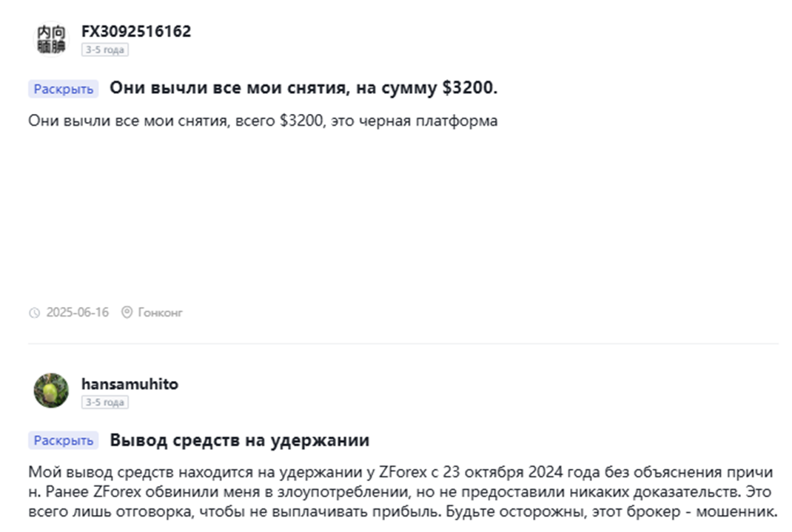
Task: Click the divider line between the two reviews
Action: 403,343
